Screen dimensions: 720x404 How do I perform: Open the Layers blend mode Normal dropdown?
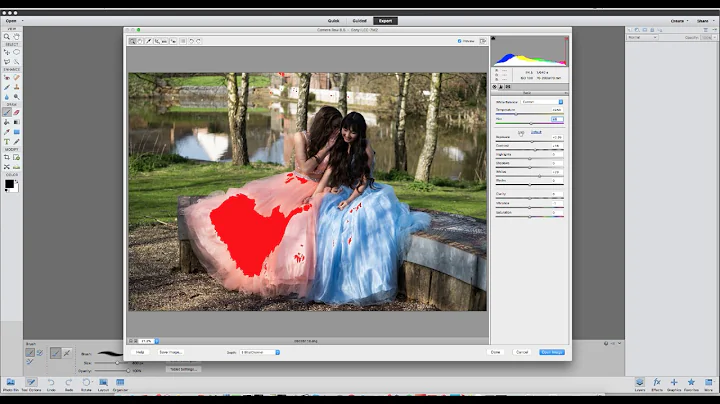[642, 37]
